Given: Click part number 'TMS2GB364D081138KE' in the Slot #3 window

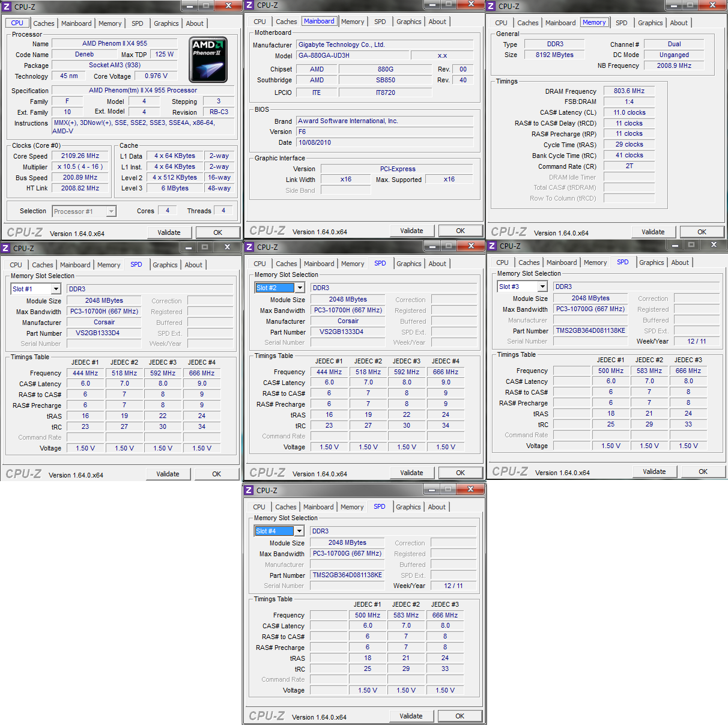Looking at the screenshot, I should 590,330.
